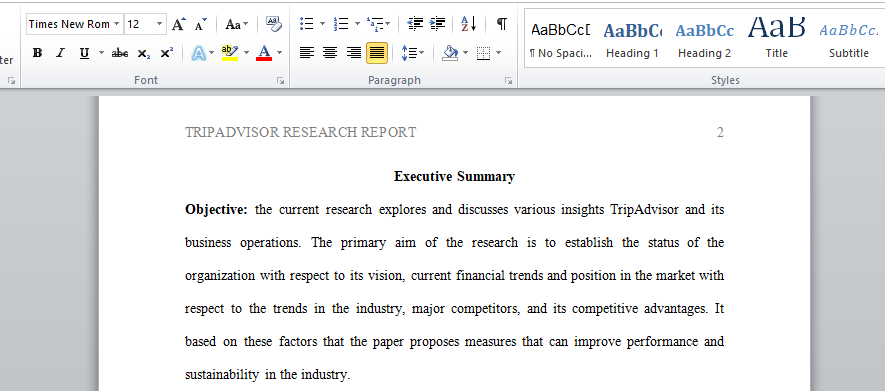Click the Decrease Indent icon
Image resolution: width=885 pixels, height=391 pixels.
coord(415,24)
